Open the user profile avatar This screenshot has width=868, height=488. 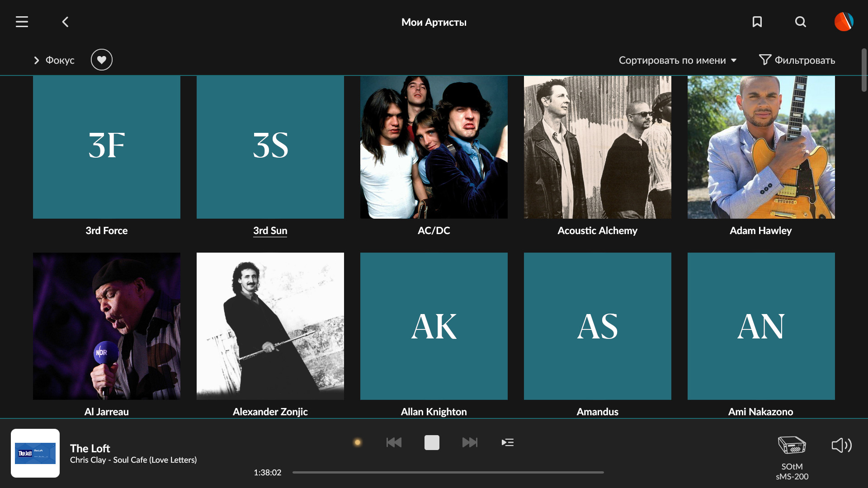point(844,22)
